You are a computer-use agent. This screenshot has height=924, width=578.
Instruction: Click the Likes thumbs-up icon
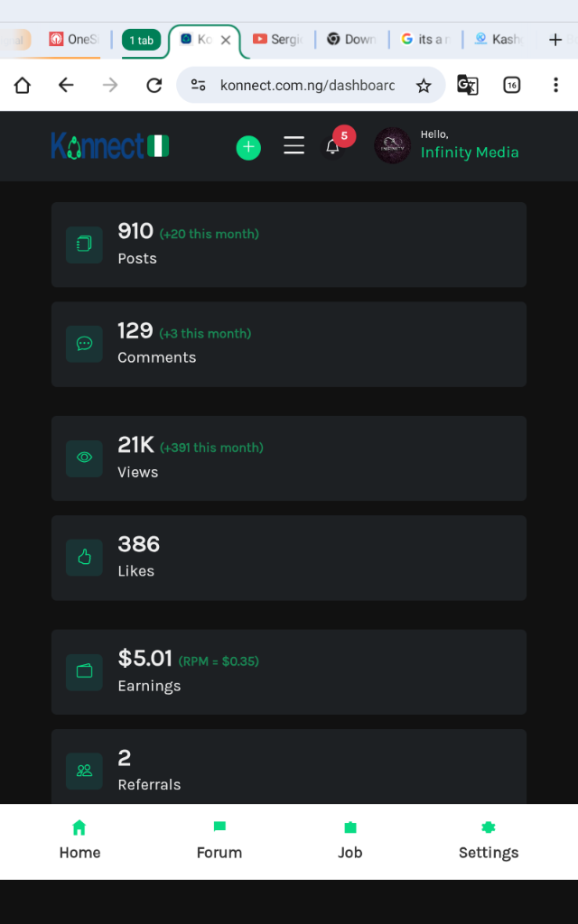point(85,558)
